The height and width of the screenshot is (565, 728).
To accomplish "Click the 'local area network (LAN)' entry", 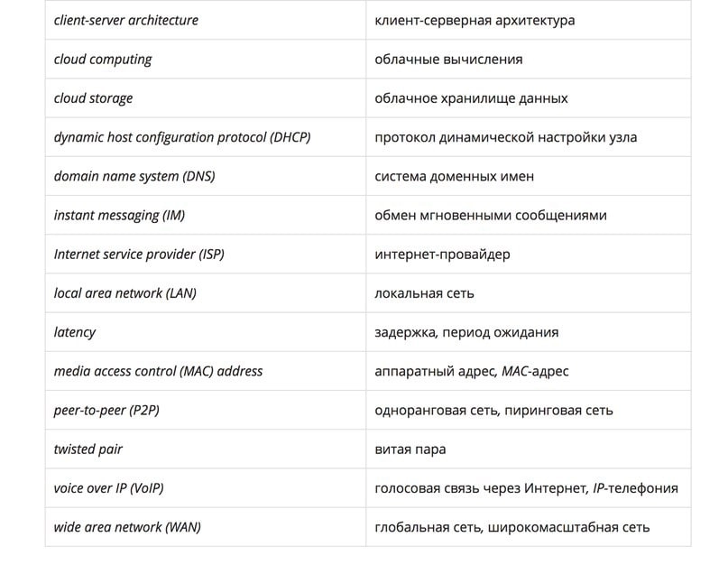I will pos(125,293).
